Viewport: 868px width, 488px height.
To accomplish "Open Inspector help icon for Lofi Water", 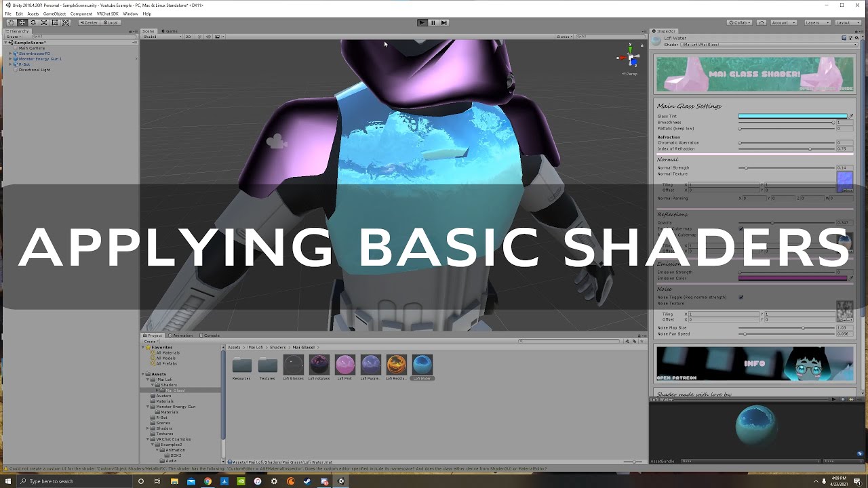I will [x=844, y=38].
